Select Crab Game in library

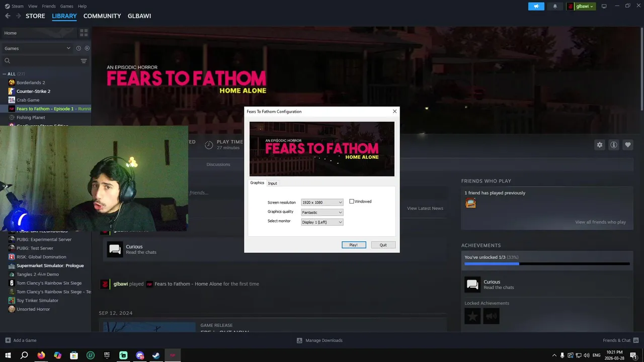click(28, 100)
